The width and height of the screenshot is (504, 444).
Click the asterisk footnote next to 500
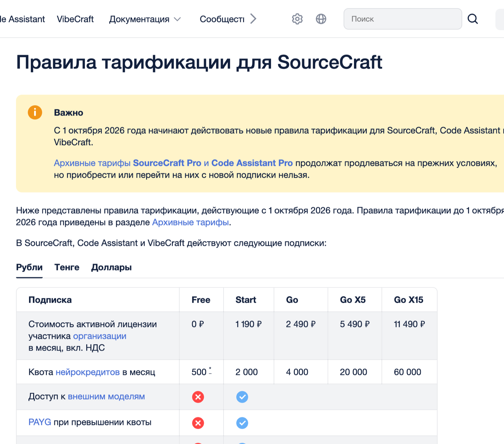coord(210,370)
